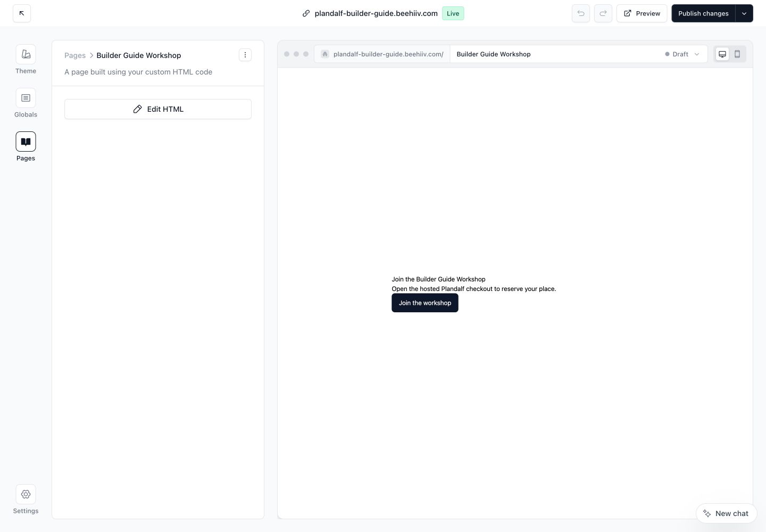
Task: Open the Preview button
Action: [642, 13]
